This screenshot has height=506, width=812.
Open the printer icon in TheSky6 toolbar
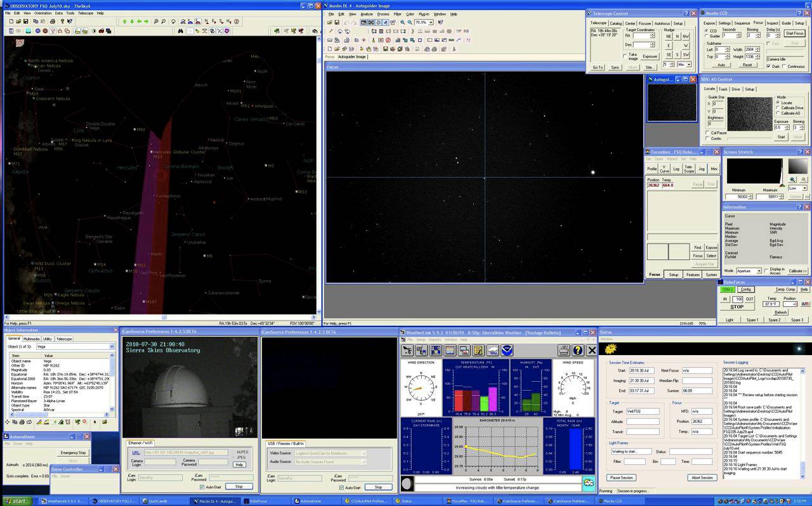tap(52, 21)
